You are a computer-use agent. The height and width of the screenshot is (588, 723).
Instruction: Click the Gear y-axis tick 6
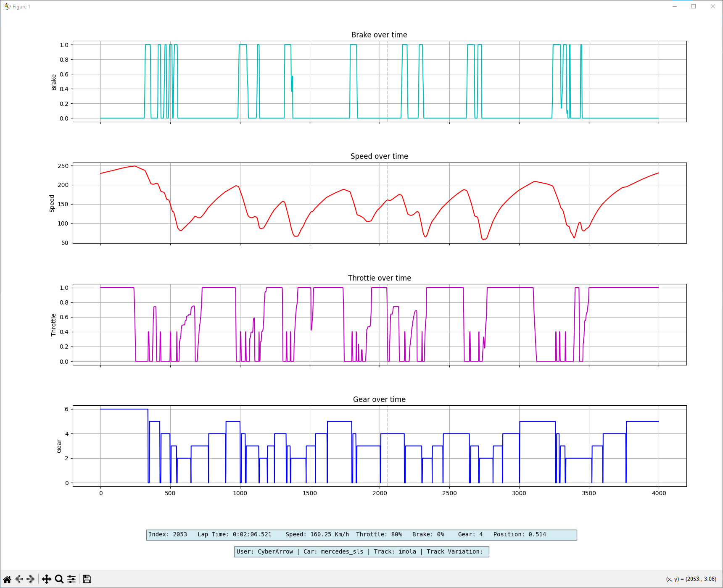[66, 409]
